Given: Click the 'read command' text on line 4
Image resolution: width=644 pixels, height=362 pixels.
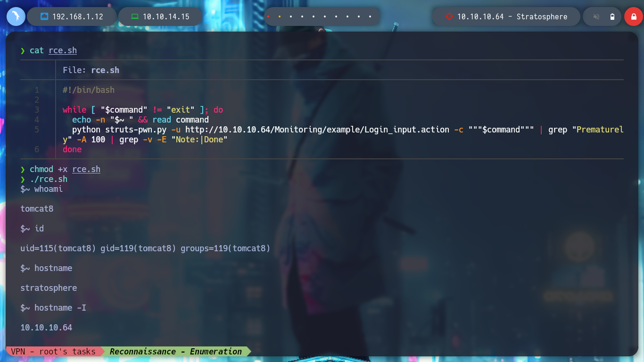Looking at the screenshot, I should (181, 120).
